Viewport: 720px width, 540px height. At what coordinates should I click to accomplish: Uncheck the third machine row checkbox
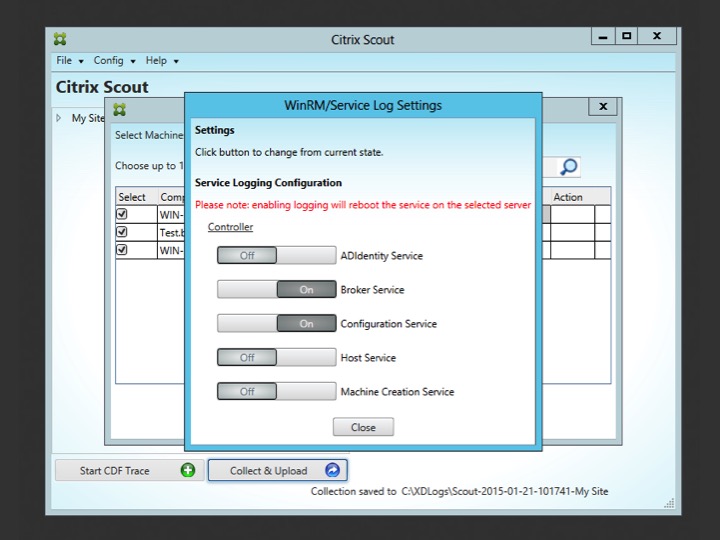(x=122, y=250)
